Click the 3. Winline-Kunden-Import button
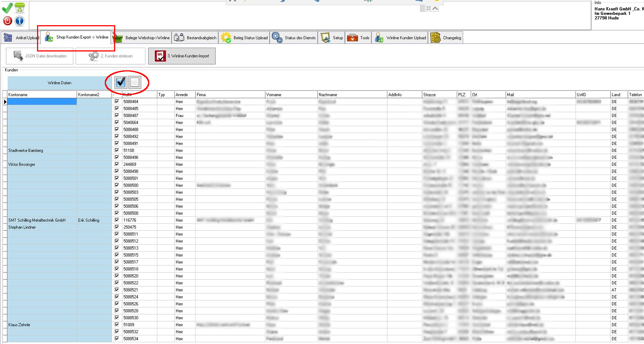This screenshot has width=644, height=344. [182, 56]
